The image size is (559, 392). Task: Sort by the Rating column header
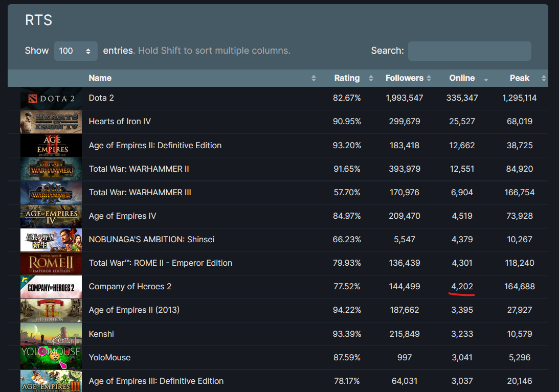point(347,78)
